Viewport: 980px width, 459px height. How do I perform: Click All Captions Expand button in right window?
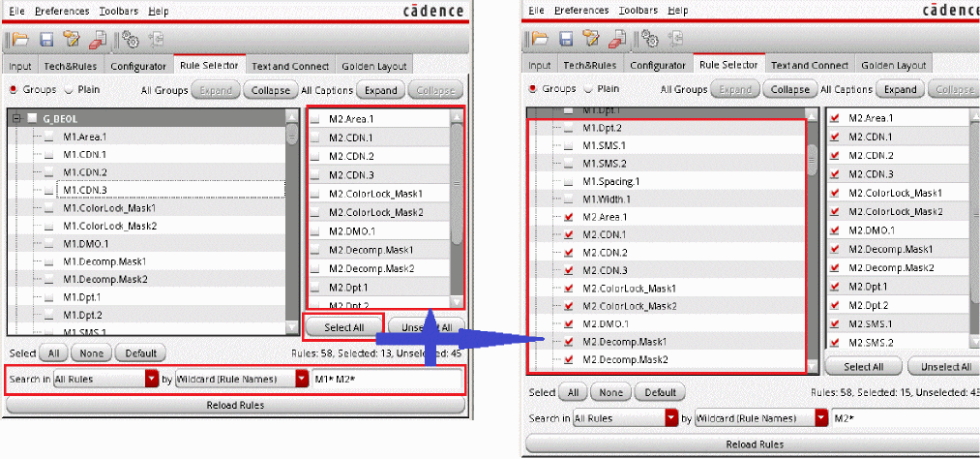[900, 89]
